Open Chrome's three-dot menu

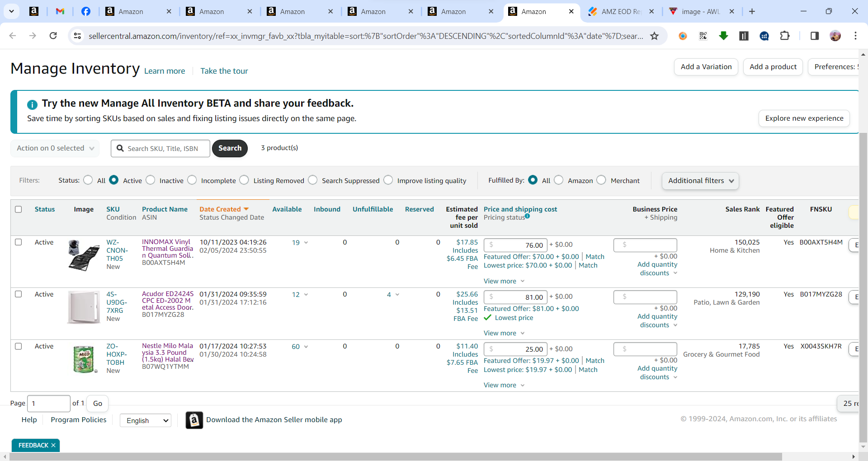point(855,36)
